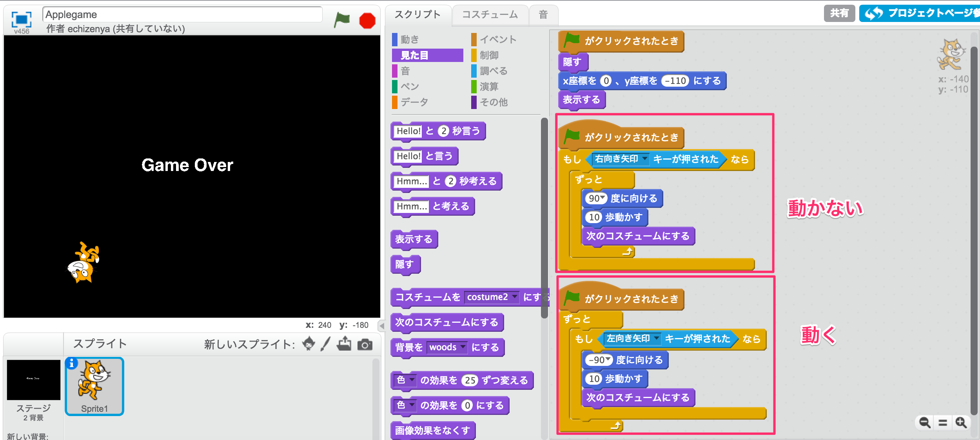Take new sprite photo with camera icon
The height and width of the screenshot is (440, 980).
coord(365,345)
